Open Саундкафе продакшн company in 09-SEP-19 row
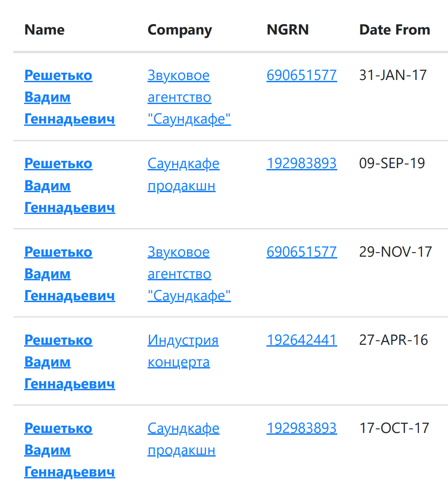Viewport: 448px width, 492px height. click(x=183, y=174)
